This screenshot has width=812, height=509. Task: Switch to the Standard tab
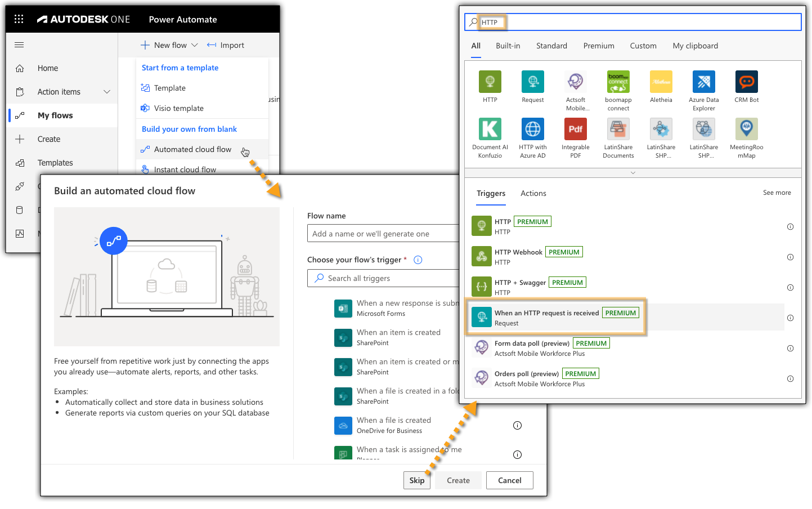click(551, 46)
